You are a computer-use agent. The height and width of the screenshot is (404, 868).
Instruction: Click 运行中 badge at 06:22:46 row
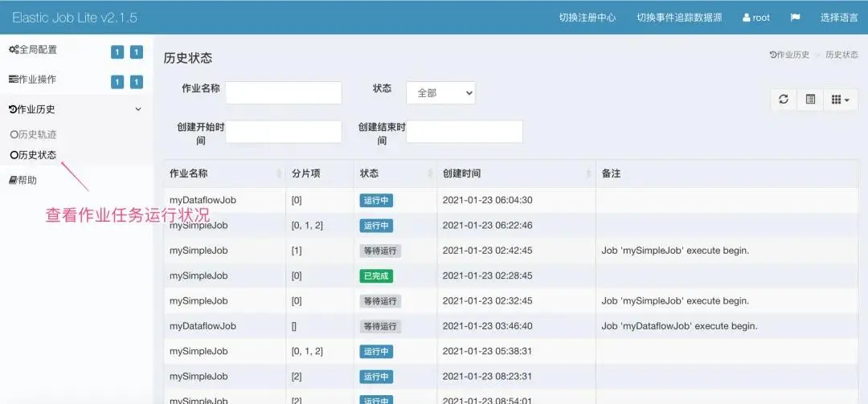[376, 226]
